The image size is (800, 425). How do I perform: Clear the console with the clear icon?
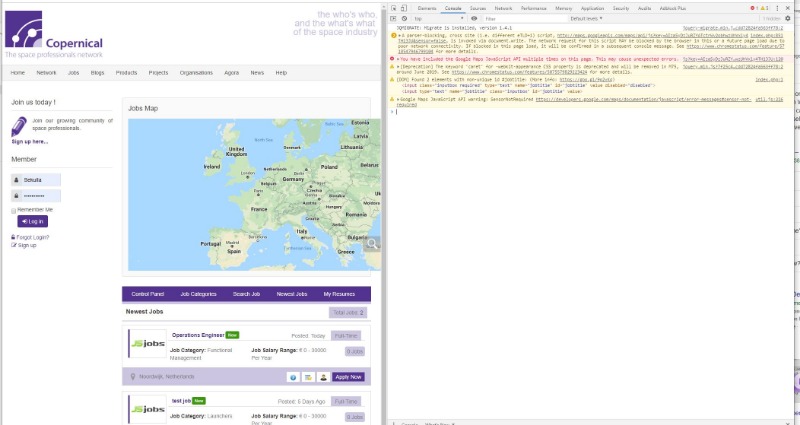point(406,18)
